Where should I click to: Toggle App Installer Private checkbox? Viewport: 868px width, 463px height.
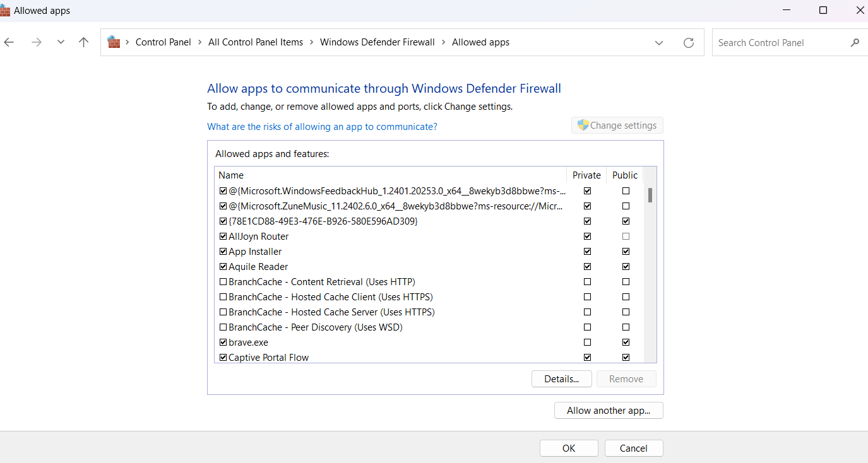tap(588, 252)
